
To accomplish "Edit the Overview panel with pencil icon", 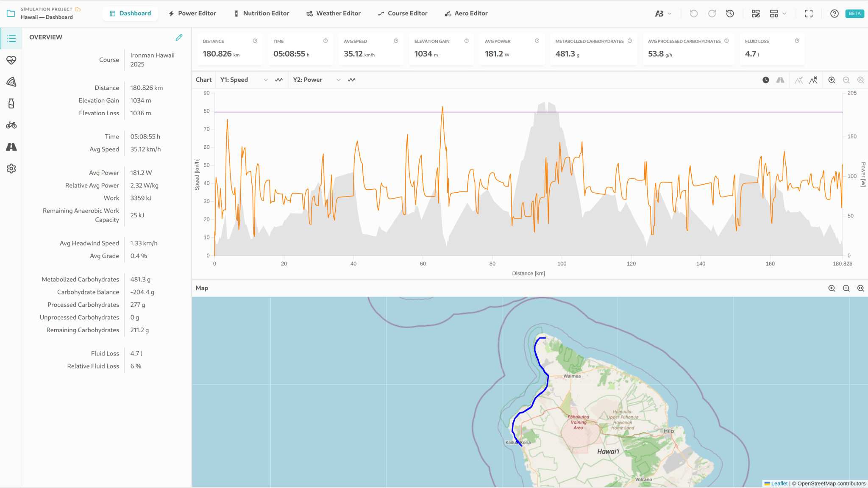I will (179, 37).
